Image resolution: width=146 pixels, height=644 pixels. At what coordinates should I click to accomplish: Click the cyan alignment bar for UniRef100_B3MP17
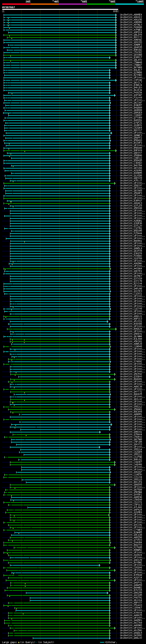(x=57, y=58)
